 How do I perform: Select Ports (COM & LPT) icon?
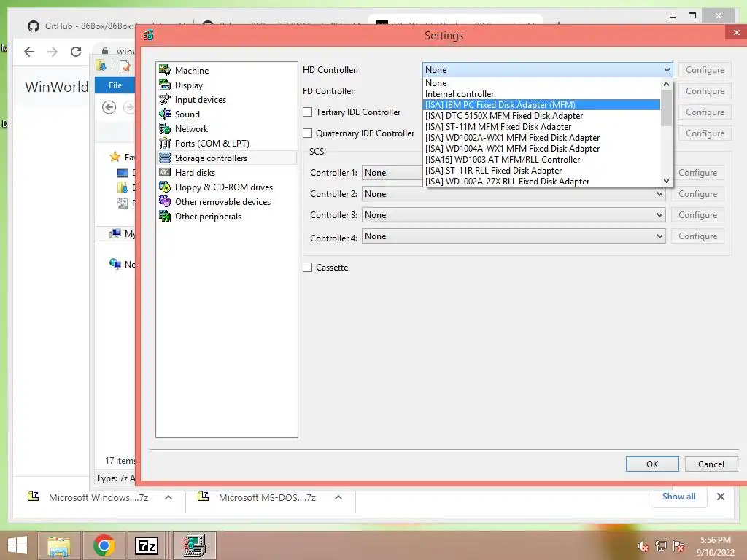[x=165, y=144]
